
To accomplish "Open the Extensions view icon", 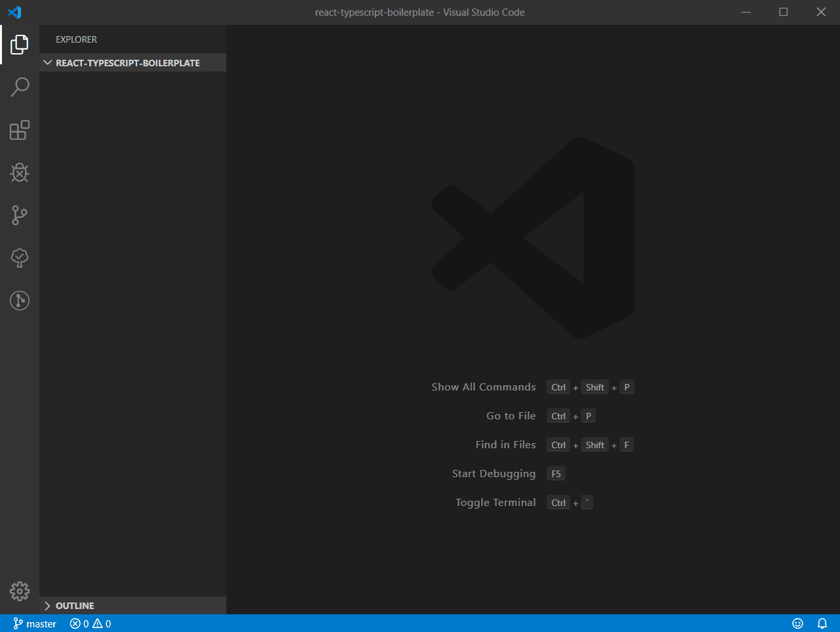I will pyautogui.click(x=20, y=130).
